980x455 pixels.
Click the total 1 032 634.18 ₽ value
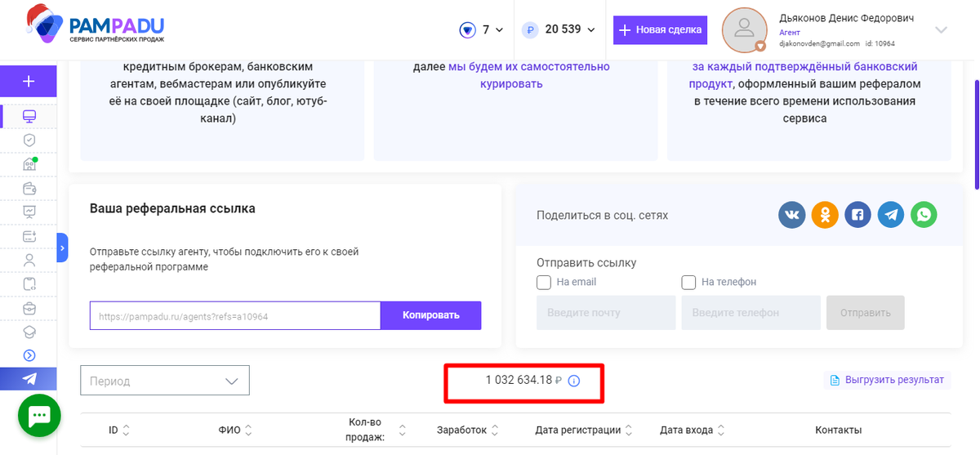tap(523, 381)
